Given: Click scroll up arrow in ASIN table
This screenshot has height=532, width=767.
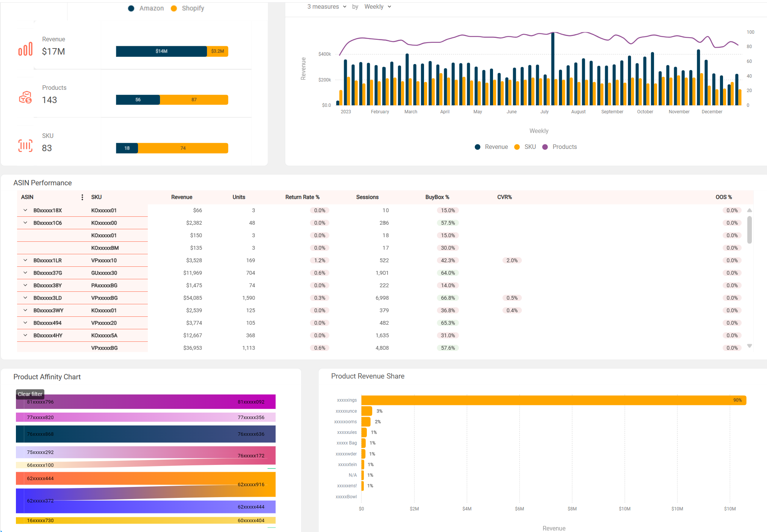Looking at the screenshot, I should click(x=749, y=210).
